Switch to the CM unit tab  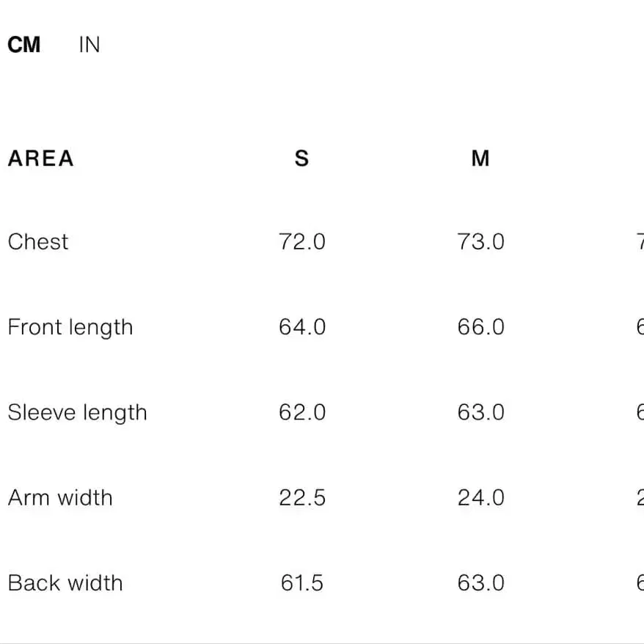pyautogui.click(x=24, y=45)
